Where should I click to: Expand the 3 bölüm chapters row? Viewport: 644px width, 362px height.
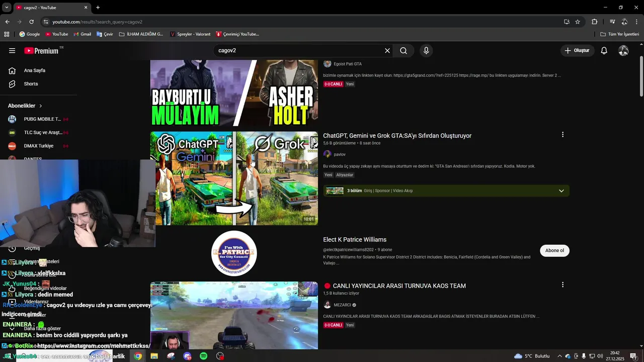[446, 191]
